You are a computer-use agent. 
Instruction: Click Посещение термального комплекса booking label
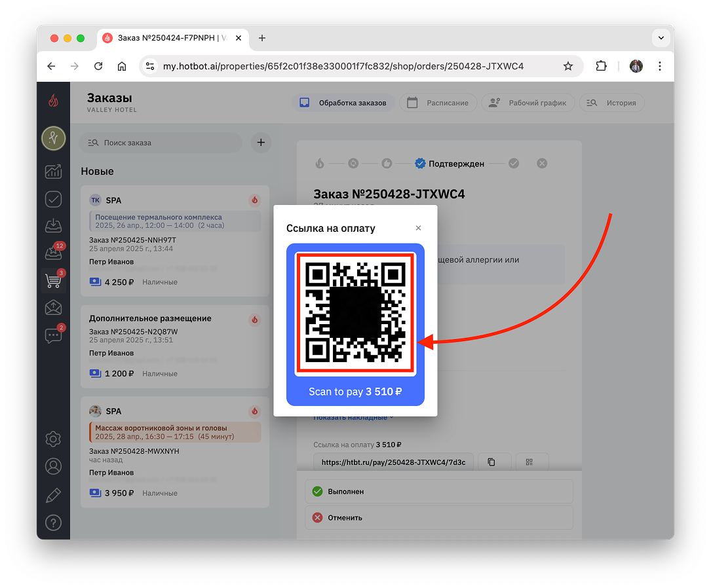pyautogui.click(x=175, y=221)
